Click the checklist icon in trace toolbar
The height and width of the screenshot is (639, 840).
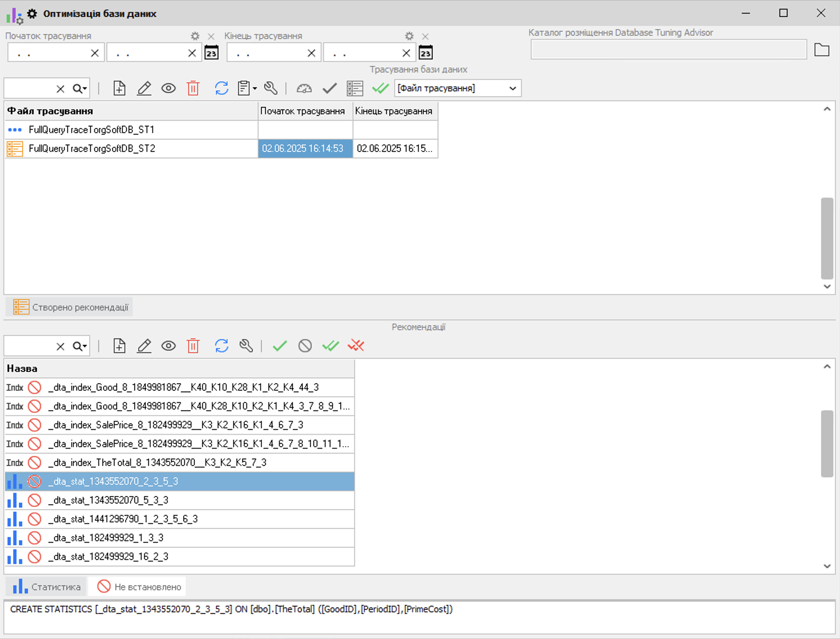pyautogui.click(x=355, y=88)
